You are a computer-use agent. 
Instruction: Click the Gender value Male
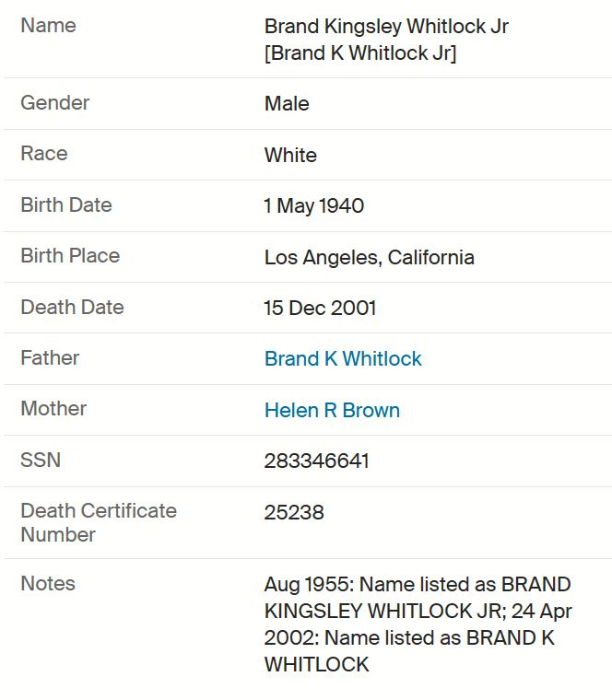pyautogui.click(x=287, y=103)
